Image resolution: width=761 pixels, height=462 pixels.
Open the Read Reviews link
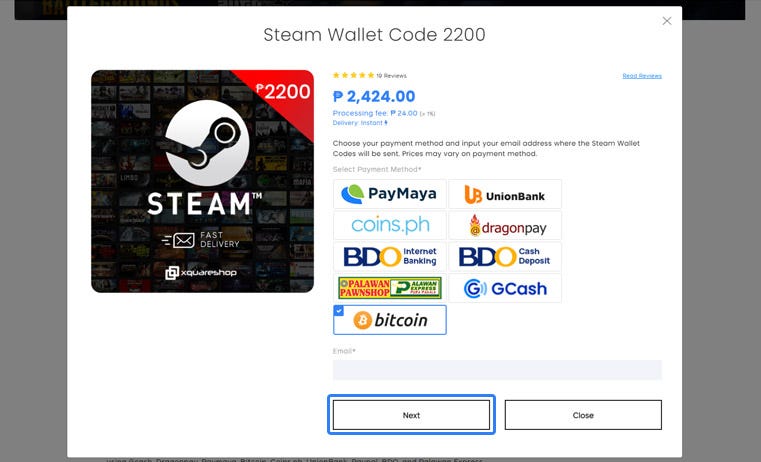coord(642,76)
